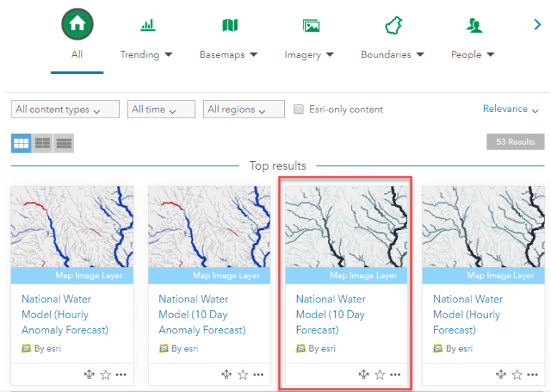Screen dimensions: 551x392
Task: Open 10 Day Forecast map thumbnail
Action: pyautogui.click(x=346, y=226)
